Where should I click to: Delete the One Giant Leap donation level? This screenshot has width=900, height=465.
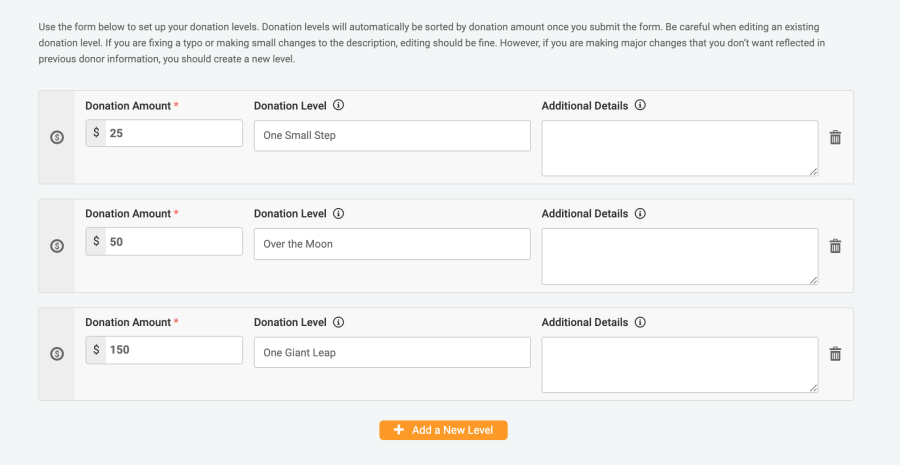[835, 354]
